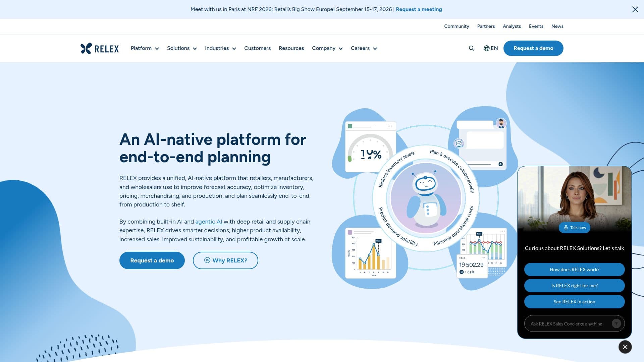Expand the Careers dropdown menu
The height and width of the screenshot is (362, 644).
tap(364, 48)
